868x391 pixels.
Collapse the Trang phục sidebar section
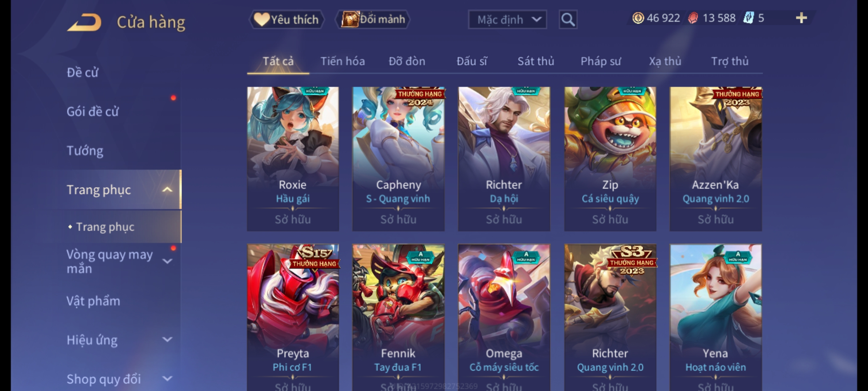(x=167, y=190)
